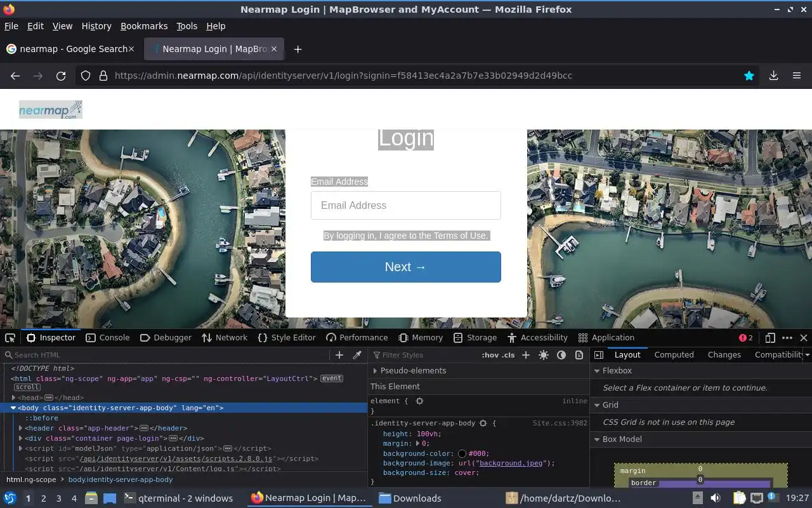
Task: Switch to the Debugger tab
Action: [166, 338]
